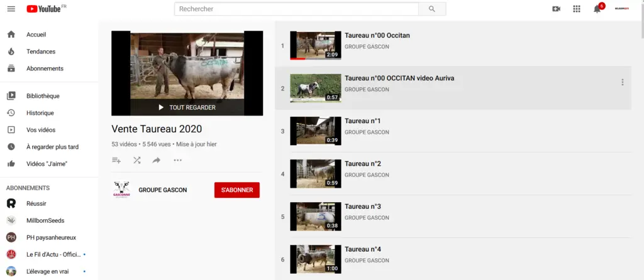Open the GROUPE GASCON channel link
The width and height of the screenshot is (644, 280).
pyautogui.click(x=163, y=190)
